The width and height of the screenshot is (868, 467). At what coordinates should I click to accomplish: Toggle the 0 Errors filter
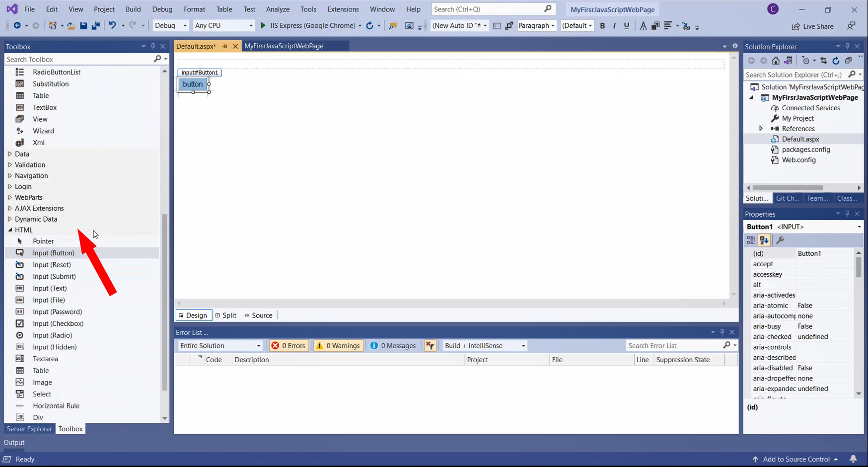click(289, 346)
